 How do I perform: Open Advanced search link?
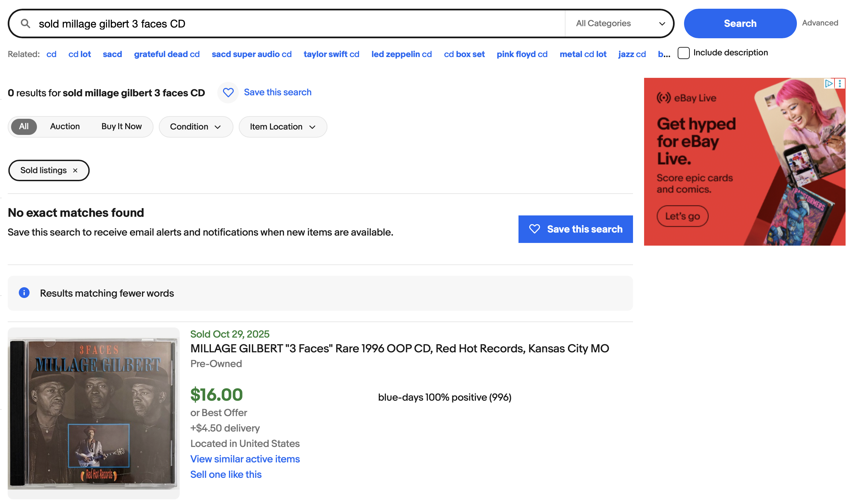(x=820, y=23)
